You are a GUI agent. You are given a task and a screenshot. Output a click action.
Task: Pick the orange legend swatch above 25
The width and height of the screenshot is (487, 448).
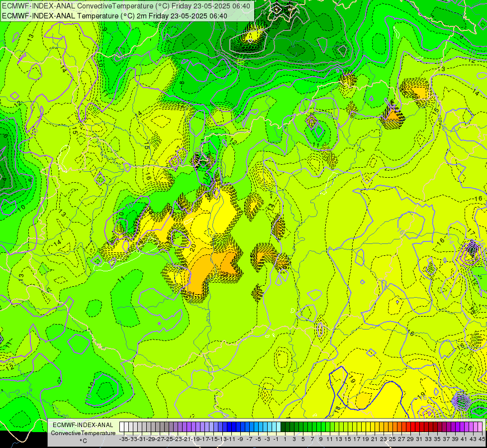point(390,427)
